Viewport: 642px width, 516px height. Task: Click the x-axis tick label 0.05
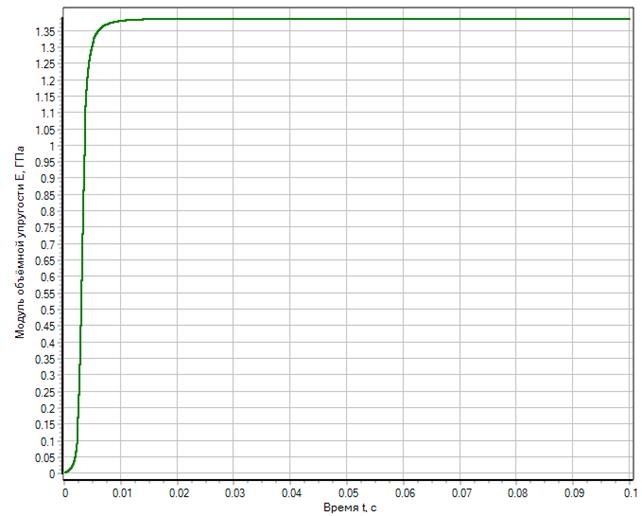pyautogui.click(x=348, y=493)
